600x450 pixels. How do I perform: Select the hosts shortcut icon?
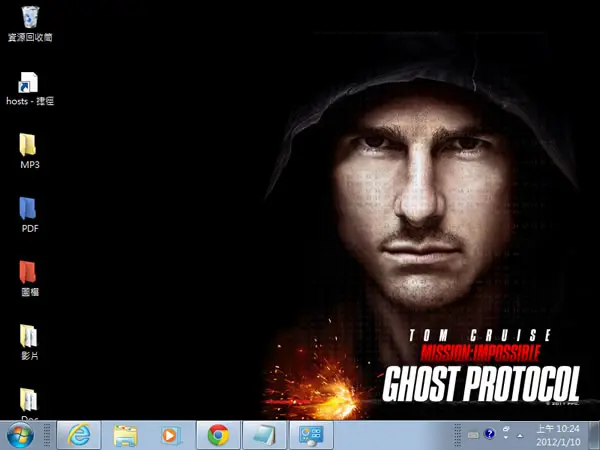pyautogui.click(x=30, y=89)
